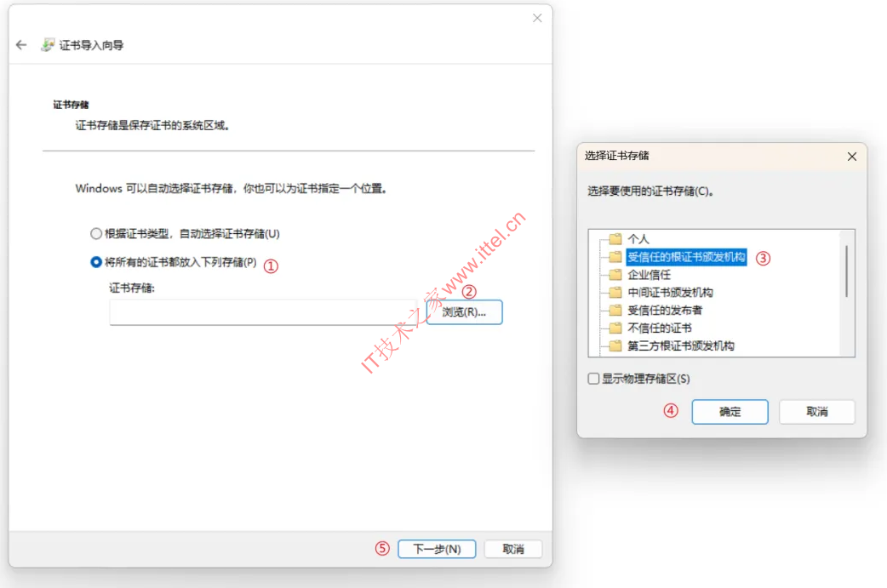Image resolution: width=887 pixels, height=588 pixels.
Task: Click the folder icon beside 受信任的发布者
Action: pyautogui.click(x=615, y=311)
